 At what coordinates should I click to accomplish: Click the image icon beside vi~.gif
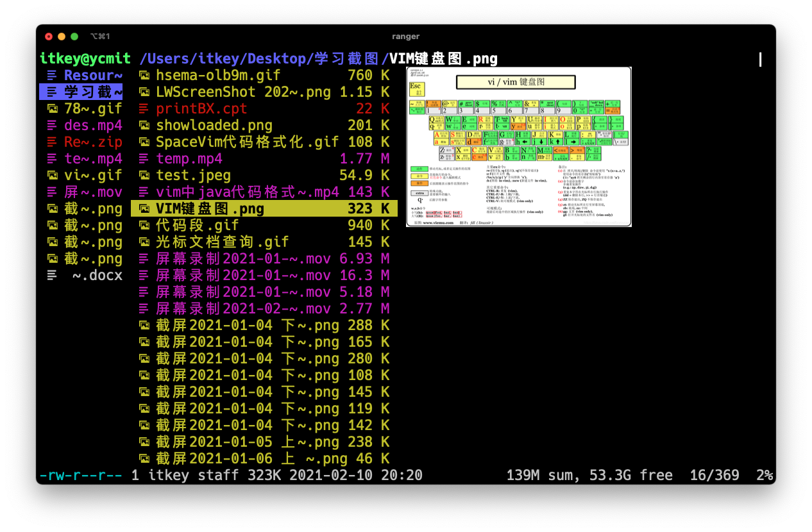52,176
